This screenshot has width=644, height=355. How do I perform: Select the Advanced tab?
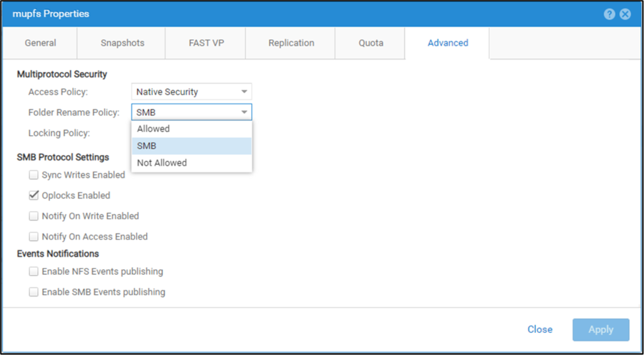point(448,43)
